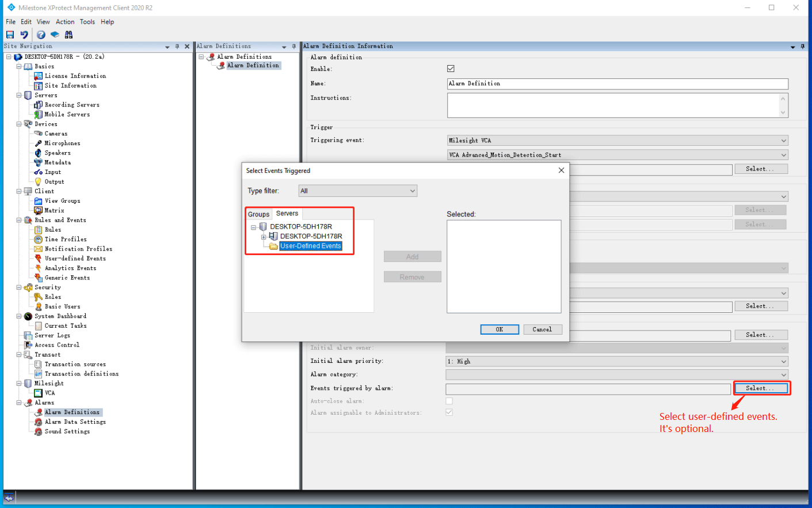Image resolution: width=812 pixels, height=508 pixels.
Task: Collapse the Basics node in Site Navigation
Action: [x=19, y=66]
